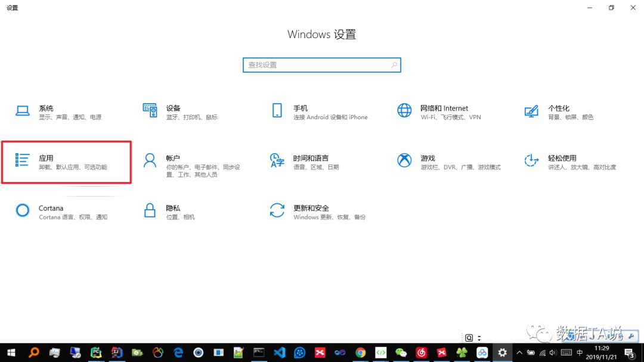Select the 更新和安全 category title

click(311, 208)
